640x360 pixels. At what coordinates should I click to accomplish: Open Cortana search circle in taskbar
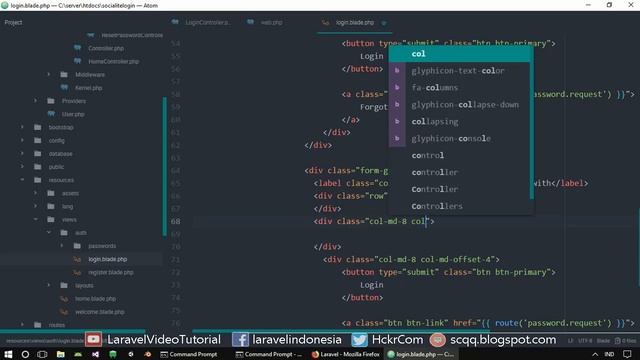click(25, 354)
